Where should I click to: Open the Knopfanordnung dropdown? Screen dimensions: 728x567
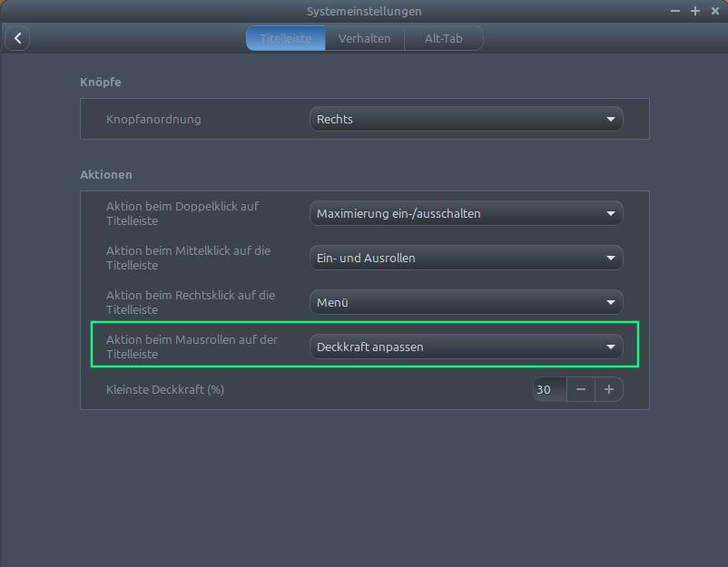click(x=466, y=119)
